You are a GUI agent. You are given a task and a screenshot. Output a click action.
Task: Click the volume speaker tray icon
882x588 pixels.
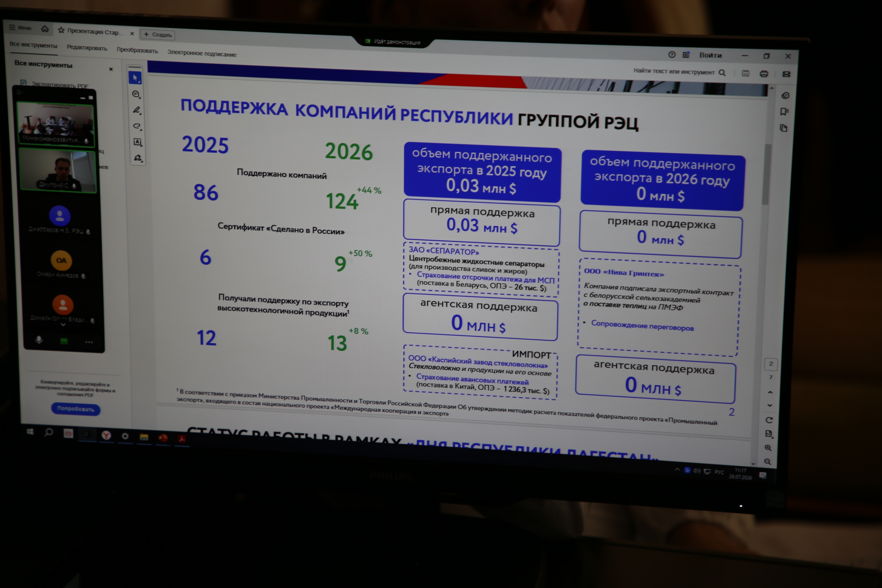pos(697,471)
